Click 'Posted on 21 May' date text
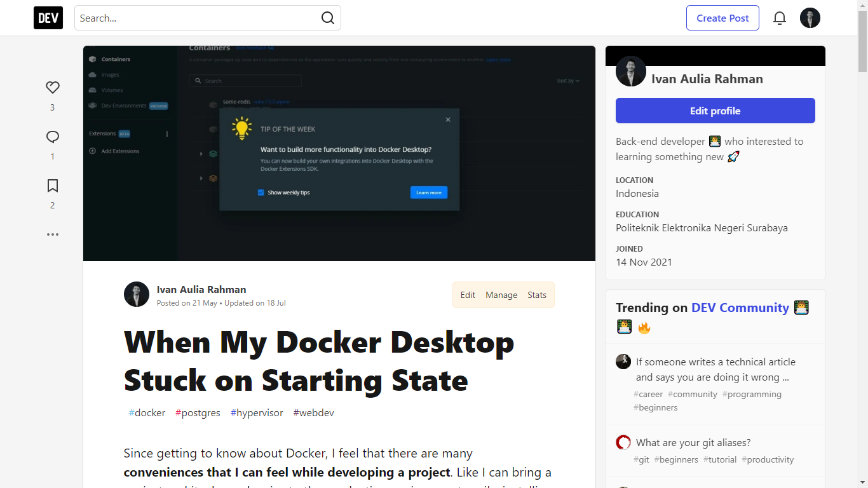The height and width of the screenshot is (488, 868). 187,303
